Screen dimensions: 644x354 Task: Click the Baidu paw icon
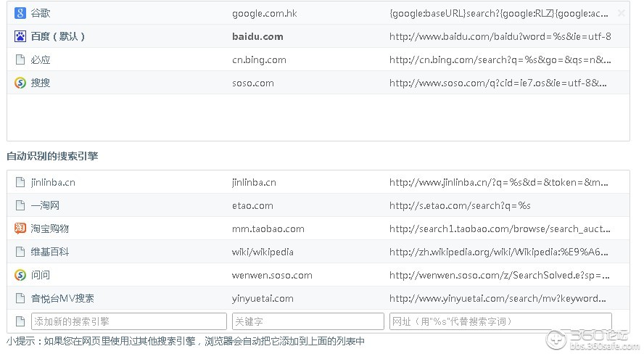coord(20,36)
